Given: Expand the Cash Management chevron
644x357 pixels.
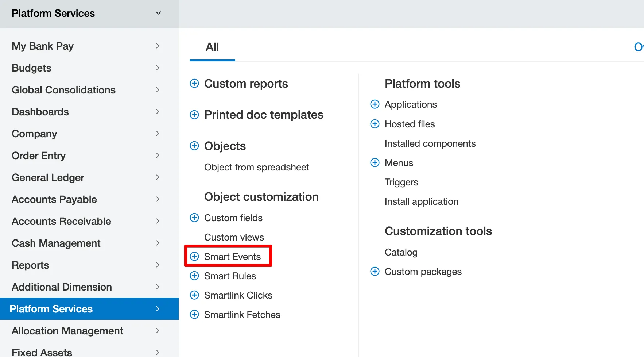Looking at the screenshot, I should 158,243.
